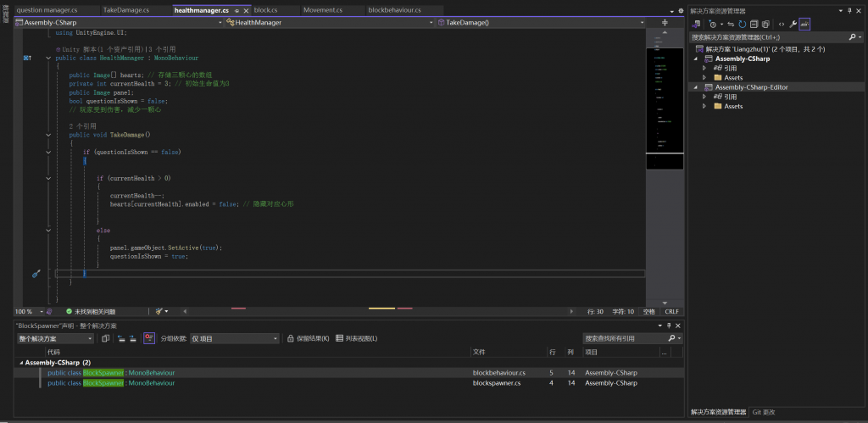Click the '3 个引用' CodeLens link
The image size is (868, 423).
coord(162,49)
